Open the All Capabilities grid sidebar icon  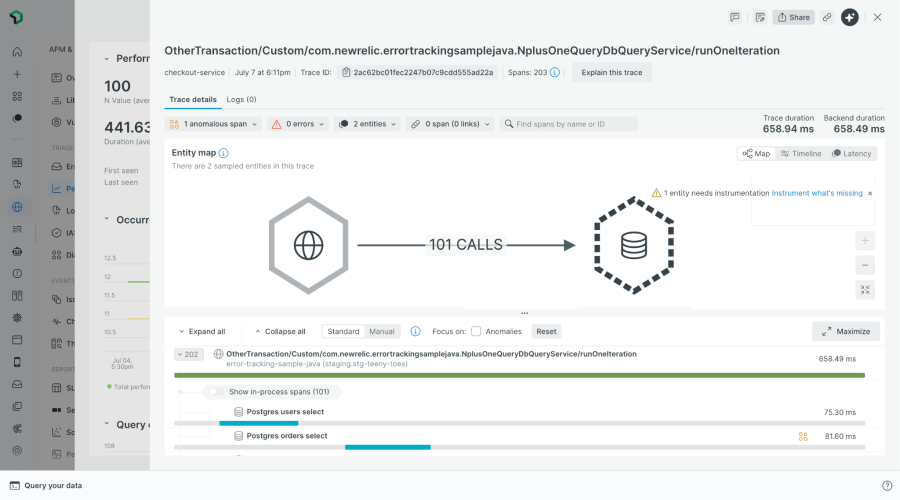click(17, 96)
